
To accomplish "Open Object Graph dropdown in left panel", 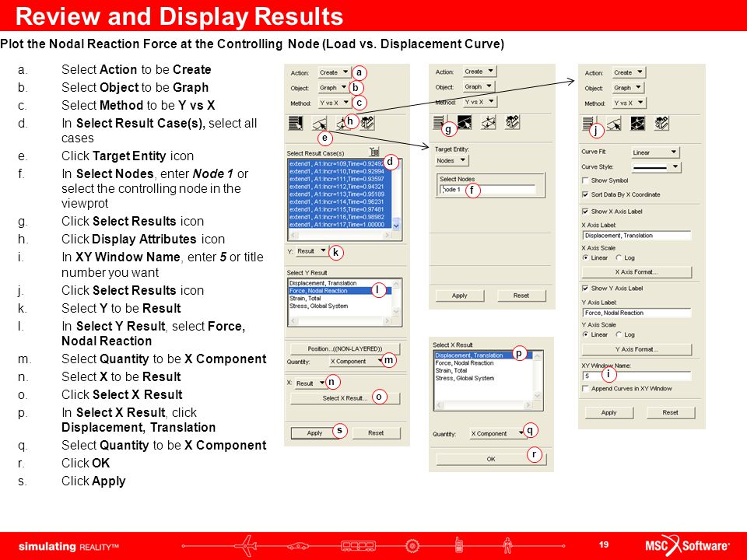I will [x=333, y=88].
